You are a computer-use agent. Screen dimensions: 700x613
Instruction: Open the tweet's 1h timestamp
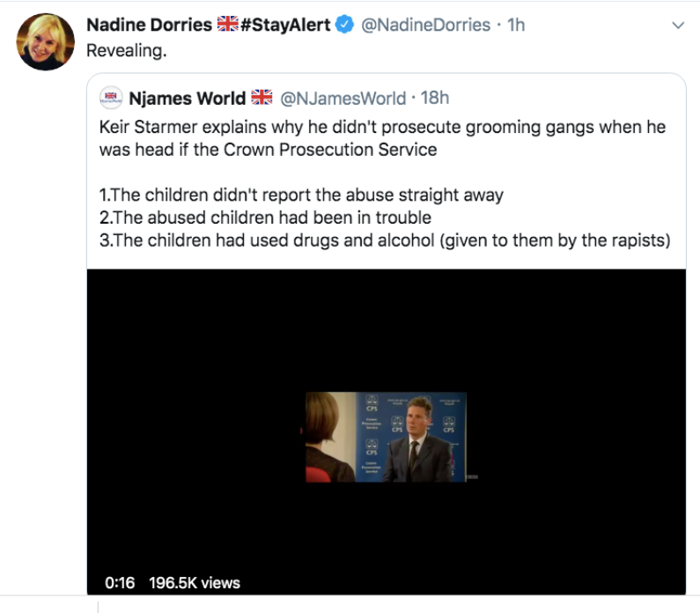point(516,26)
